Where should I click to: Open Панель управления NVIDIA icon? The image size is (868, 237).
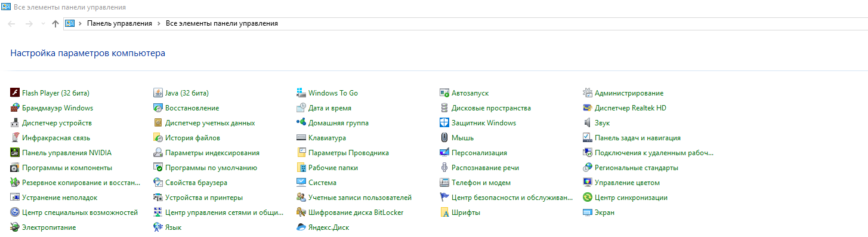(16, 152)
